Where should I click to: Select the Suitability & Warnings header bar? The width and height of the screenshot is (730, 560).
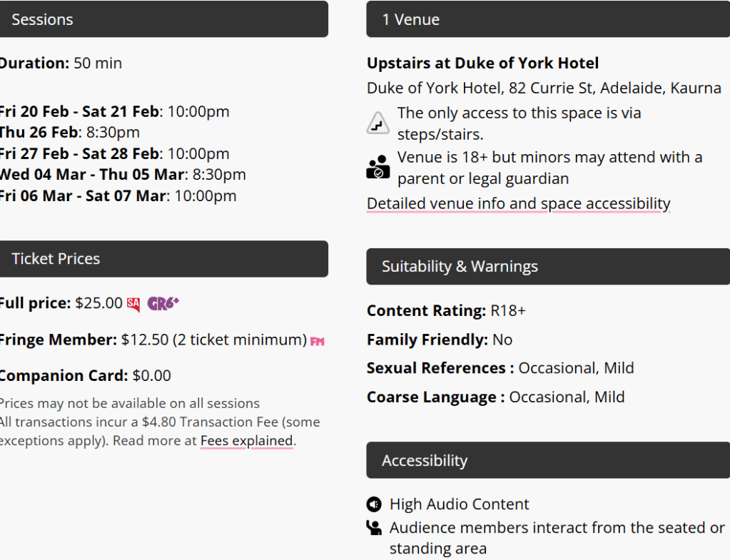click(x=547, y=267)
